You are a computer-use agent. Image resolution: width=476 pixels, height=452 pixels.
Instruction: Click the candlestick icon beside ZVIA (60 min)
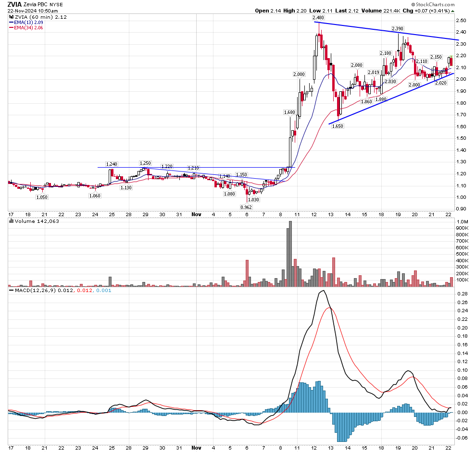point(12,17)
